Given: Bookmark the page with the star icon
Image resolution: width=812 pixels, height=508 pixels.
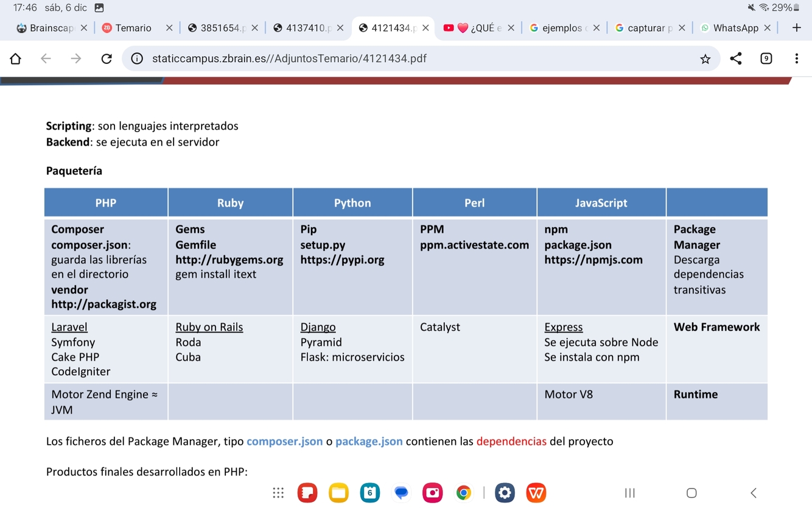Looking at the screenshot, I should [705, 58].
